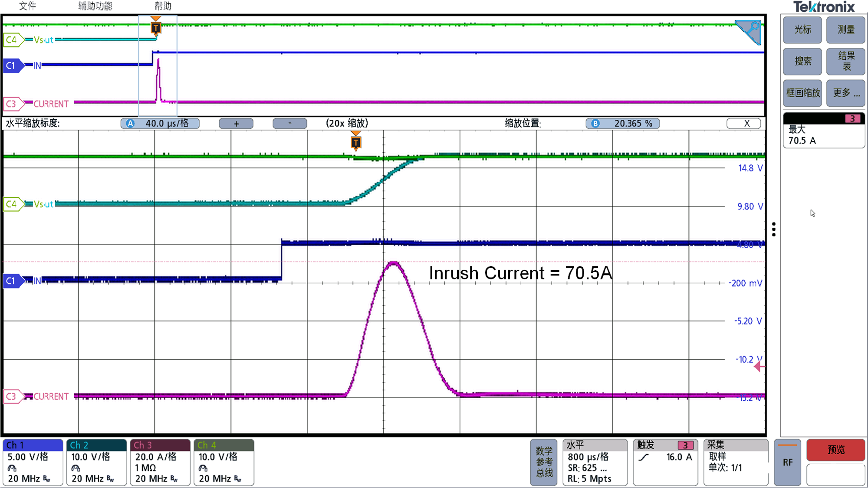Click the red 预览 button
This screenshot has height=488, width=868.
[836, 450]
